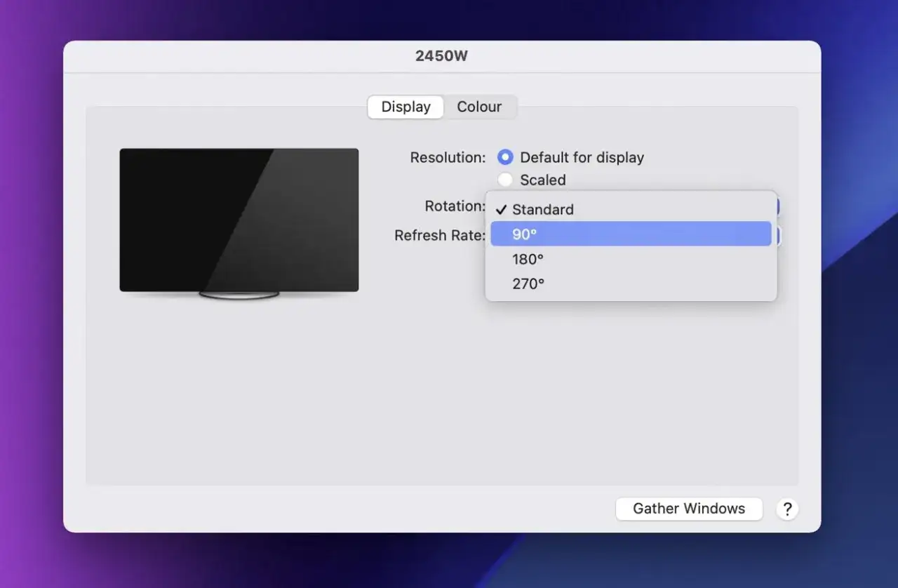This screenshot has width=898, height=588.
Task: Click the 2450W window title bar
Action: 442,56
